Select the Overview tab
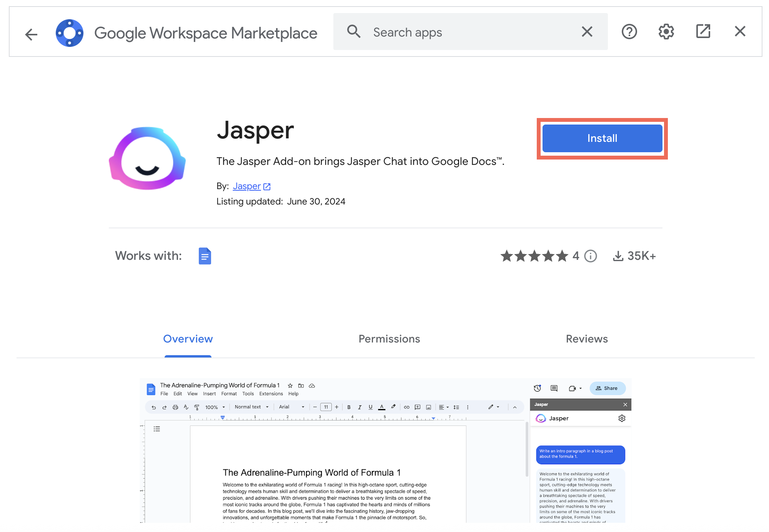This screenshot has height=532, width=769. [x=188, y=339]
